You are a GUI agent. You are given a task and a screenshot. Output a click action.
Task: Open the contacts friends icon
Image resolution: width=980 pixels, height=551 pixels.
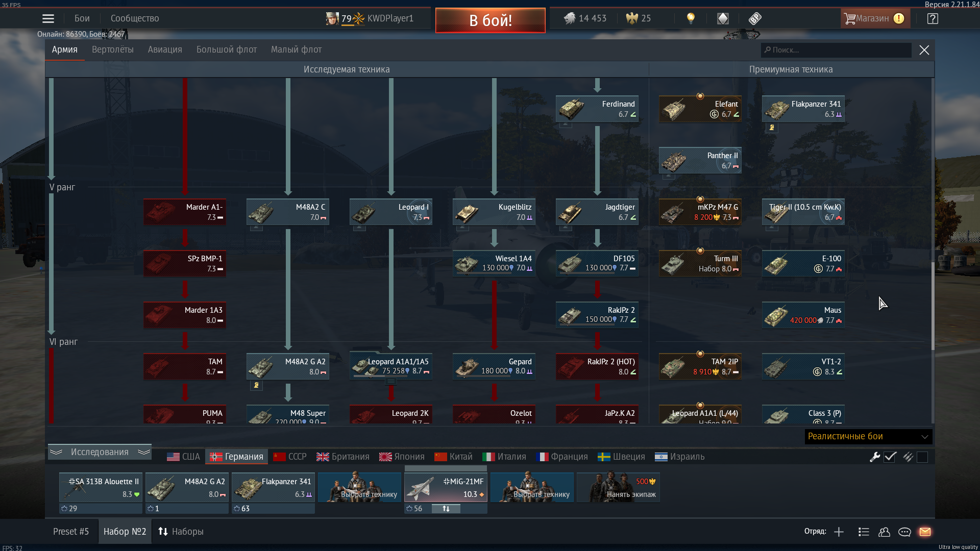(884, 532)
